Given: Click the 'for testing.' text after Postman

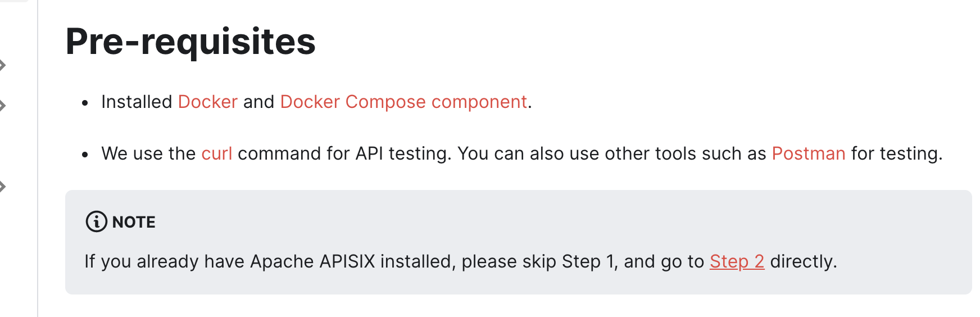Looking at the screenshot, I should (x=896, y=153).
